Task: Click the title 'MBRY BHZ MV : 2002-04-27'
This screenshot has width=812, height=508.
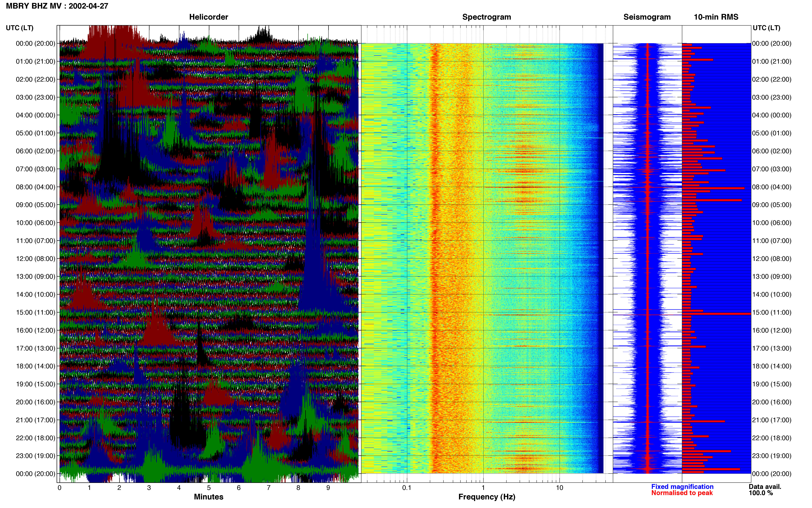Action: [57, 6]
